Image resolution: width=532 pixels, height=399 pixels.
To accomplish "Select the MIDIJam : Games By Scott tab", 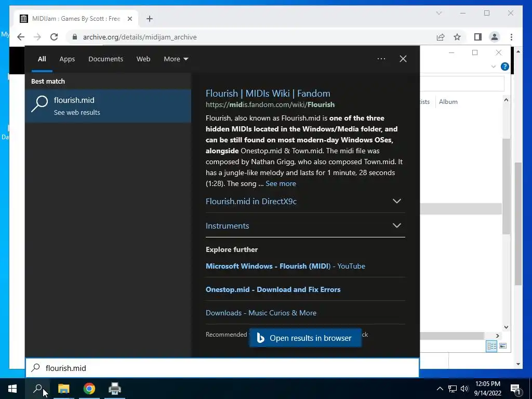I will pos(76,19).
